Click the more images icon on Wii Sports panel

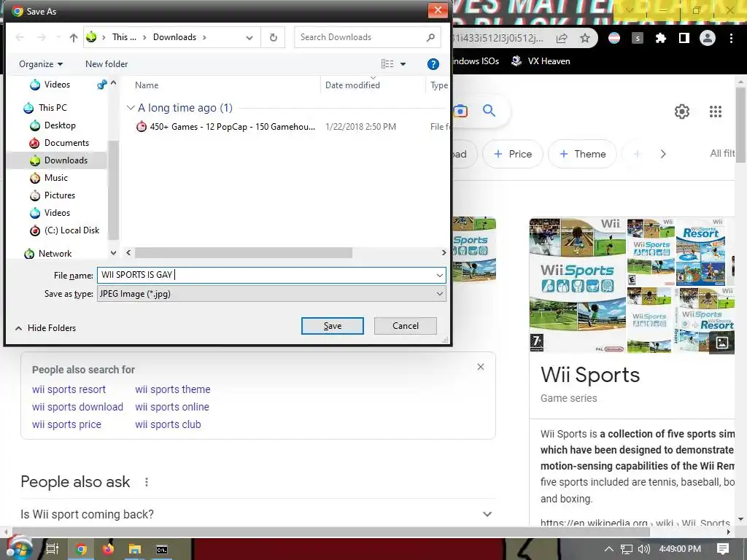tap(722, 343)
